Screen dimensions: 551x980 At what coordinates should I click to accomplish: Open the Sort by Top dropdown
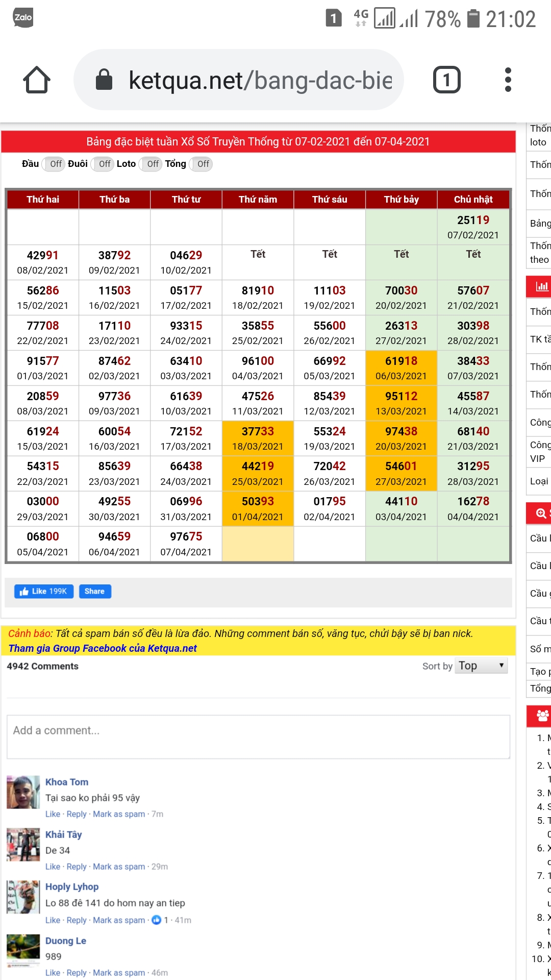[x=481, y=666]
